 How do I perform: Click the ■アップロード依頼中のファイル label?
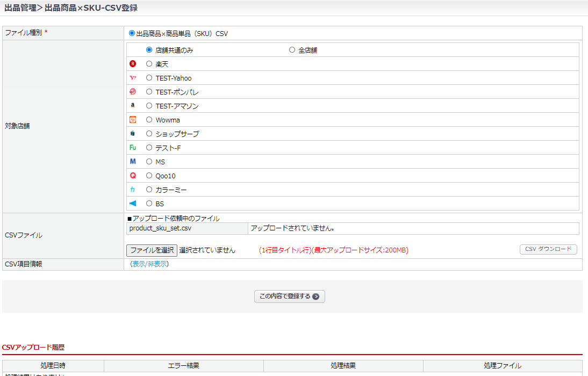(x=173, y=218)
